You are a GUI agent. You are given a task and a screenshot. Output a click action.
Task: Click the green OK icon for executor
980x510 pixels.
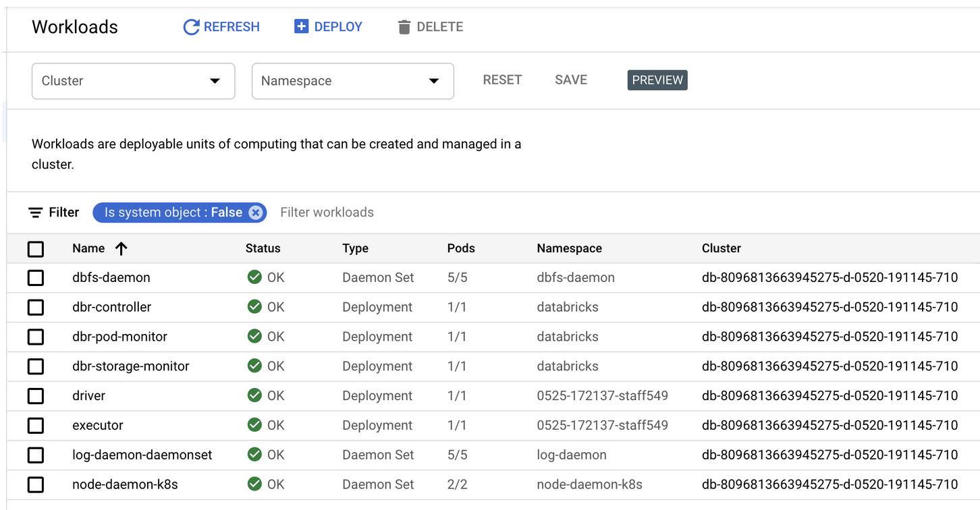coord(254,425)
